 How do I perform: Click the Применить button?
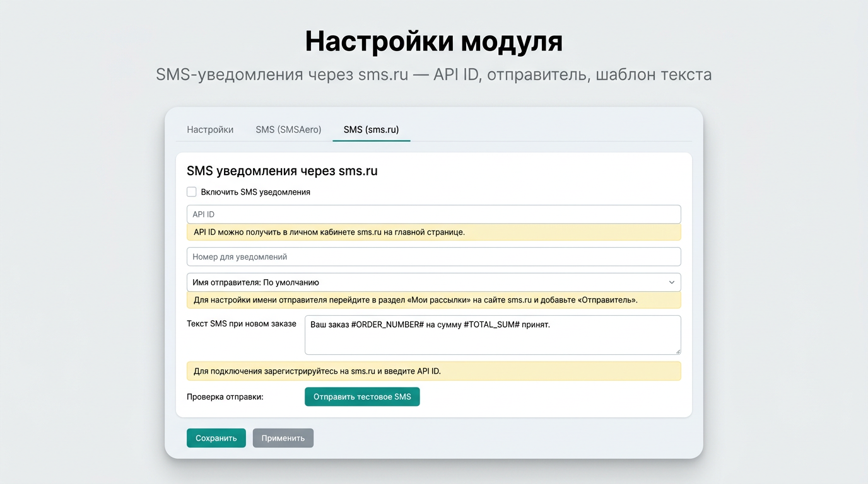pyautogui.click(x=283, y=438)
